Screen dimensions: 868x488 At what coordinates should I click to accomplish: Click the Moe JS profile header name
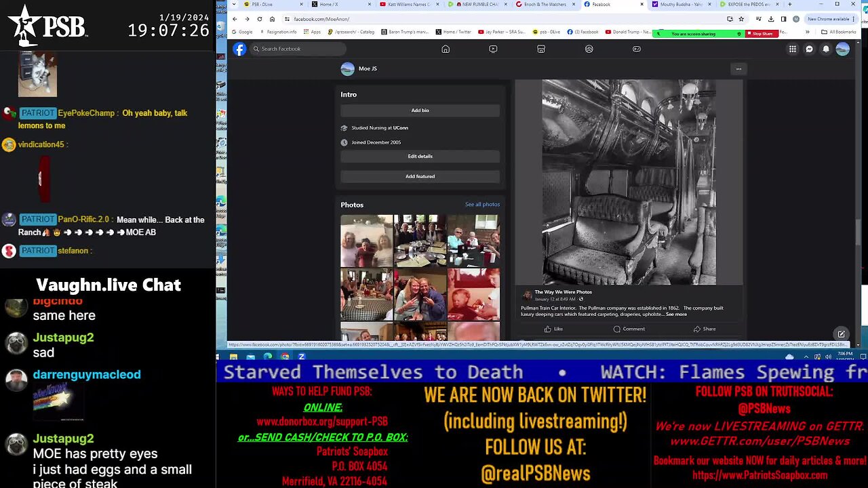pos(368,68)
